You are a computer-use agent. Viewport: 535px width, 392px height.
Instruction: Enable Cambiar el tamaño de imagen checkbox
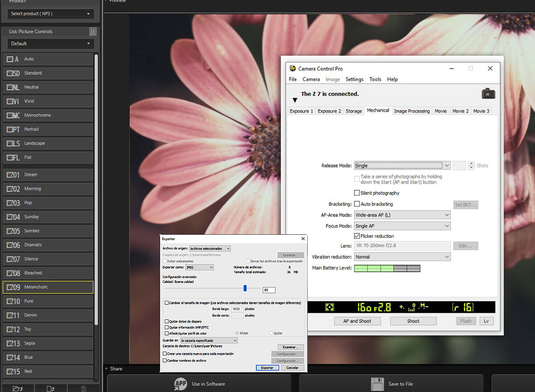(x=166, y=303)
